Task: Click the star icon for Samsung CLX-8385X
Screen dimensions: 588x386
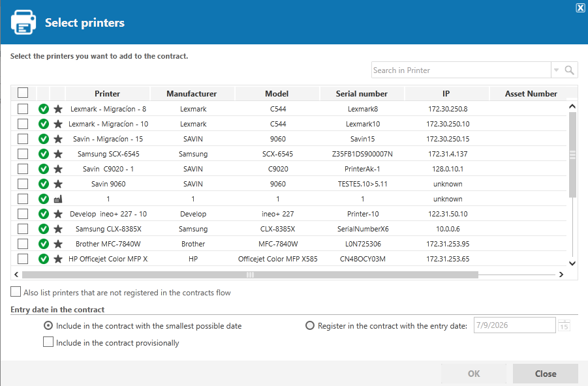Action: point(58,229)
